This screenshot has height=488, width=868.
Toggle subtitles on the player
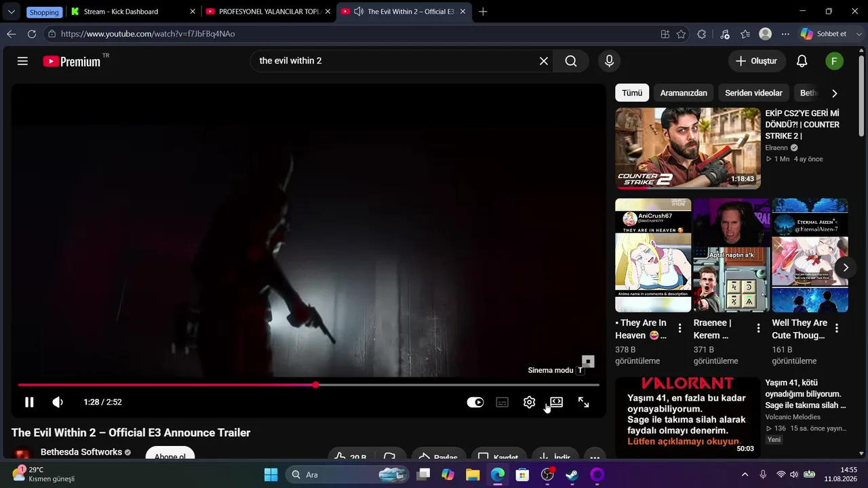click(502, 402)
